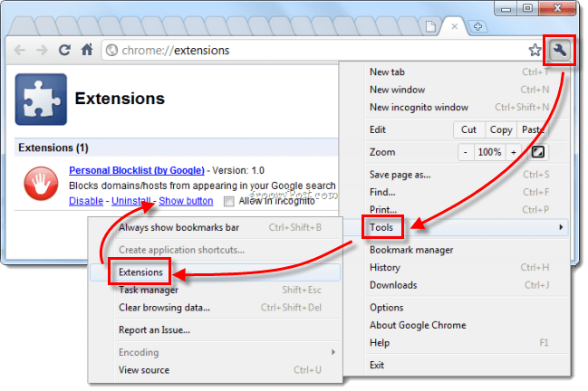The width and height of the screenshot is (588, 391).
Task: Increase zoom with plus button
Action: 513,152
